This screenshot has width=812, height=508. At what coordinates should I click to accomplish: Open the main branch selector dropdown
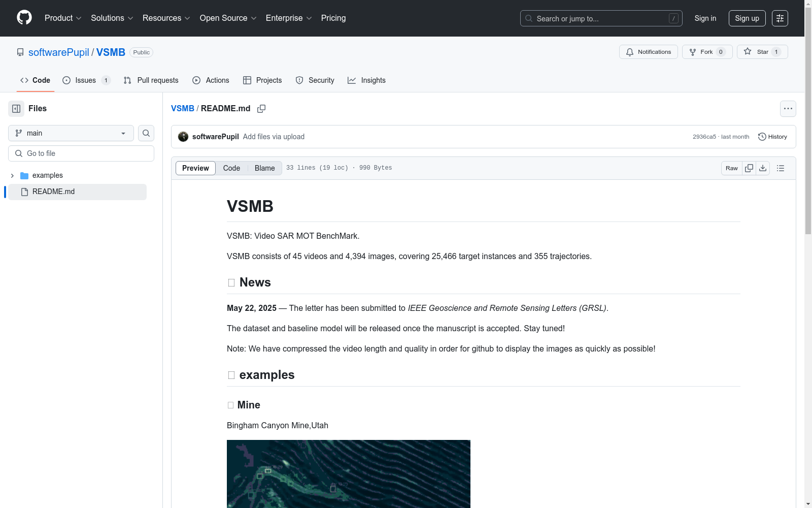click(71, 133)
